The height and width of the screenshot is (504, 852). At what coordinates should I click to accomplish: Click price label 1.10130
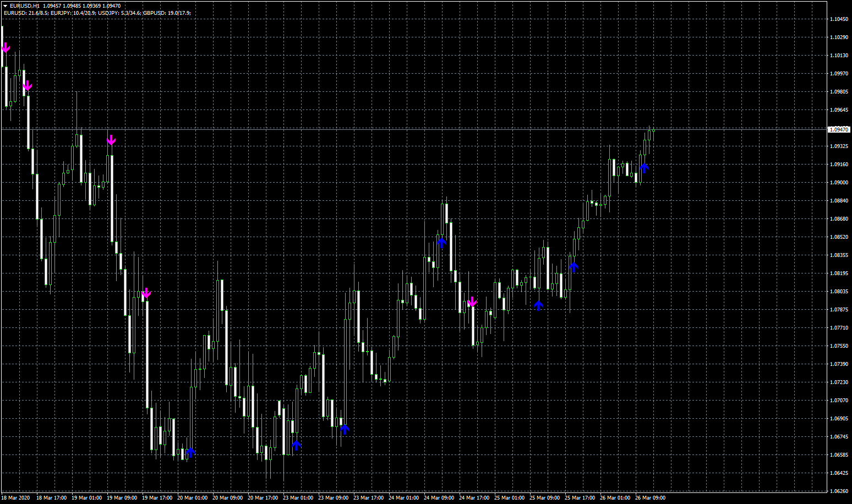click(839, 56)
